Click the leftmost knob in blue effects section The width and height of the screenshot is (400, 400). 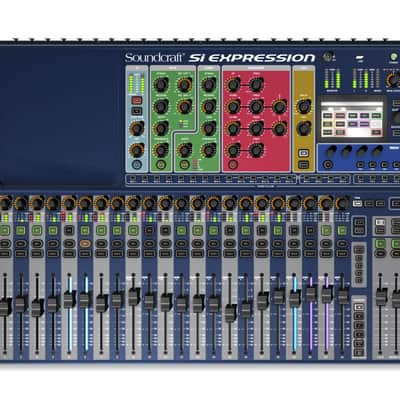[330, 151]
